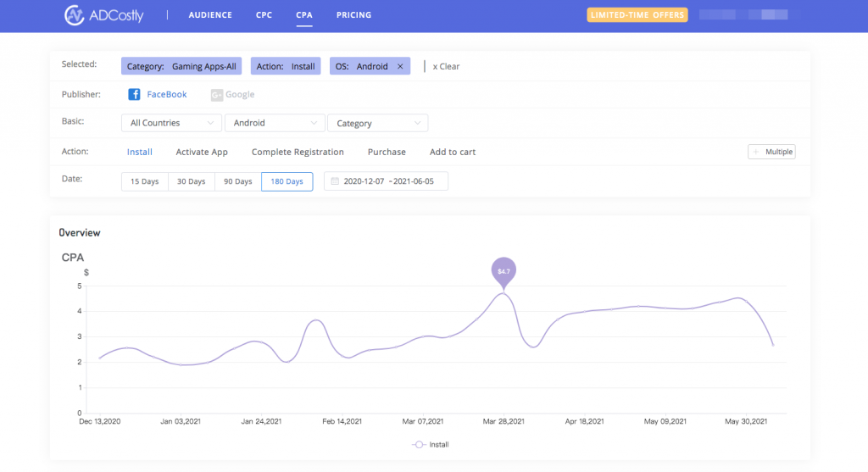Click the Dec 13,2020 axis label
Screen dimensions: 868x472
pos(100,421)
